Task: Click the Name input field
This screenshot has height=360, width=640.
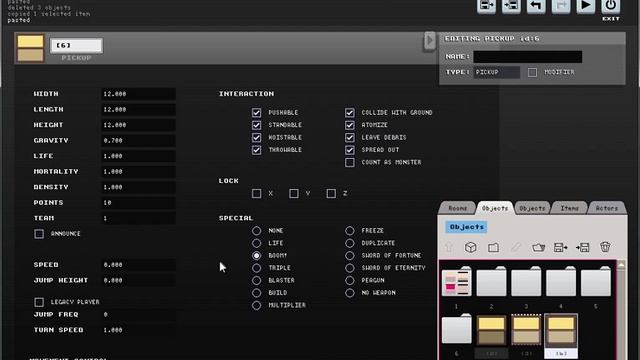Action: [527, 57]
